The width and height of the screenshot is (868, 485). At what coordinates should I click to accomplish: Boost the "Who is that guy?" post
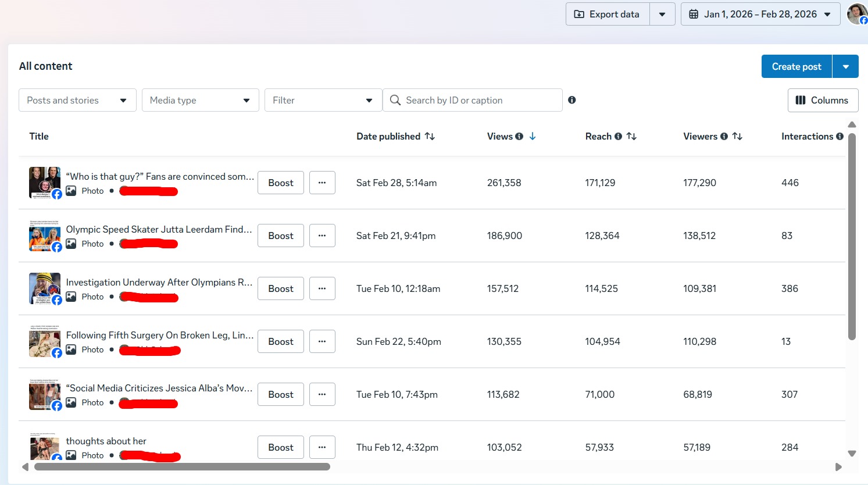pos(281,183)
